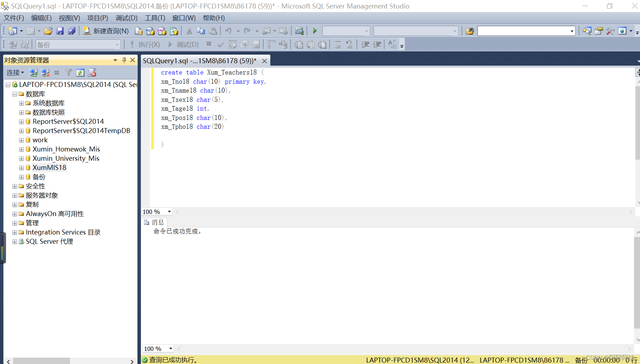Open the 编辑(E) menu
The height and width of the screenshot is (364, 640).
coord(42,18)
